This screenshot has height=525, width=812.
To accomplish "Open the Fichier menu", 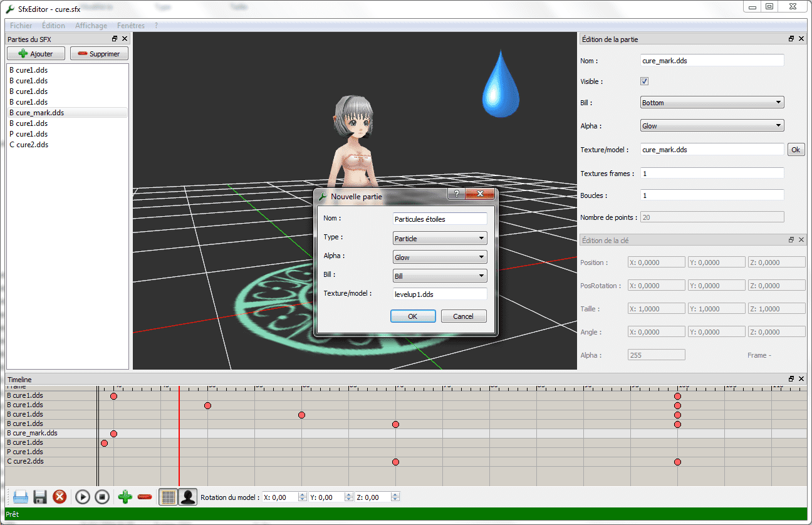I will pyautogui.click(x=21, y=26).
